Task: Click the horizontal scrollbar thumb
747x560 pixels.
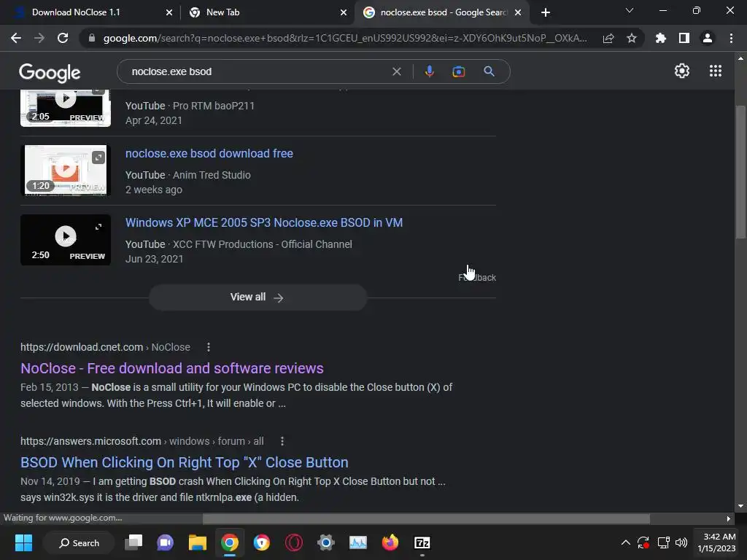Action: click(426, 518)
